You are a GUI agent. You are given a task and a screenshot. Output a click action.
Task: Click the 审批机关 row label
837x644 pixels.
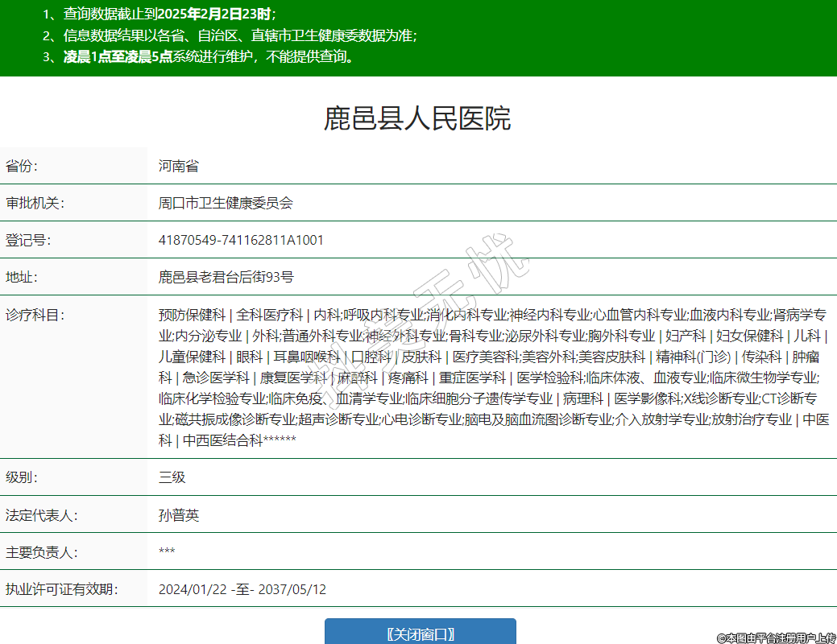(x=34, y=203)
